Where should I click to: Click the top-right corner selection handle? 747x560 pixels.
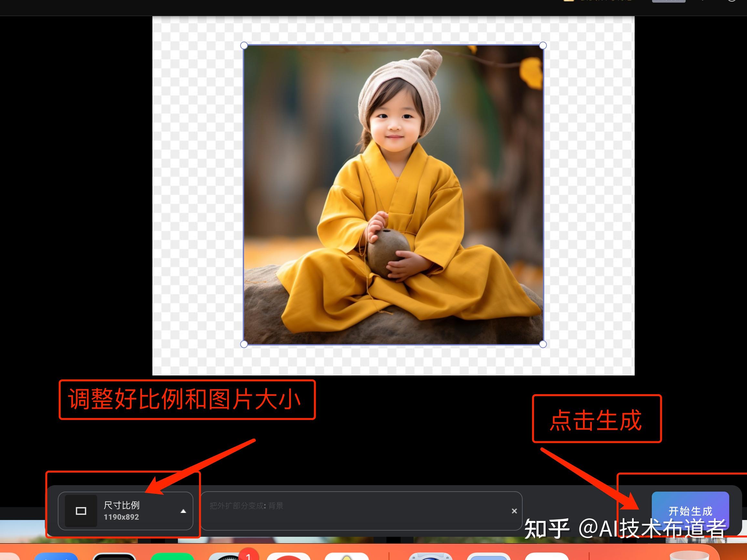[x=543, y=45]
